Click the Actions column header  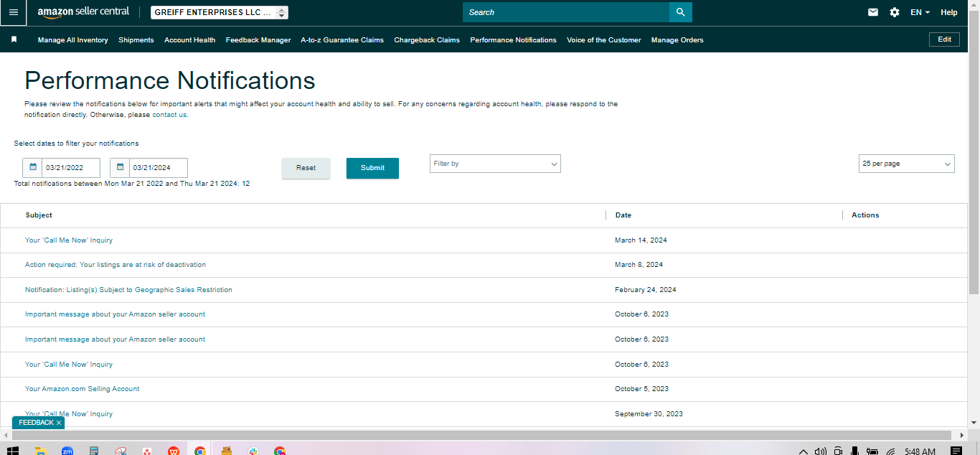[865, 215]
